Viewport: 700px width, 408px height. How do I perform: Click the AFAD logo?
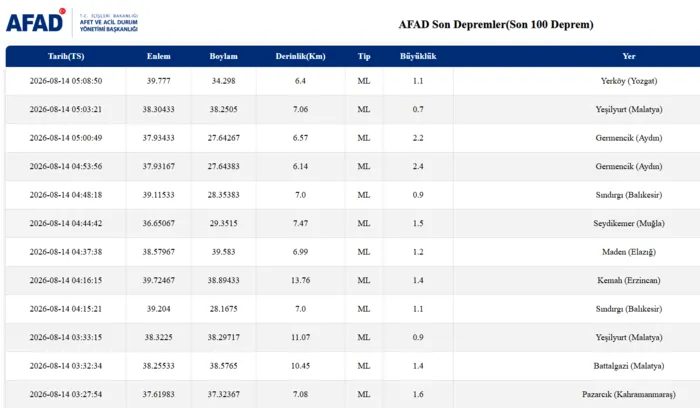pos(72,21)
